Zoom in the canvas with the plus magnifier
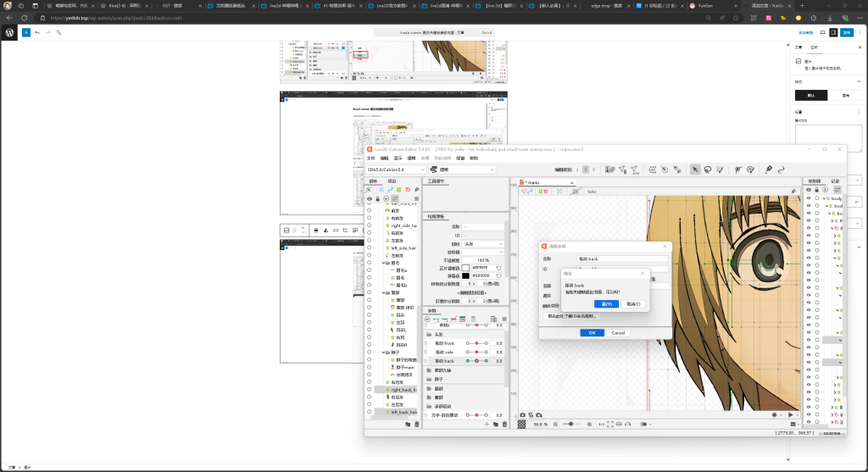 (x=589, y=425)
